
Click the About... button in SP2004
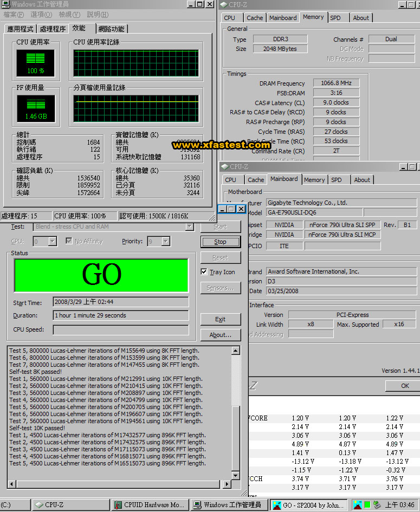click(220, 335)
